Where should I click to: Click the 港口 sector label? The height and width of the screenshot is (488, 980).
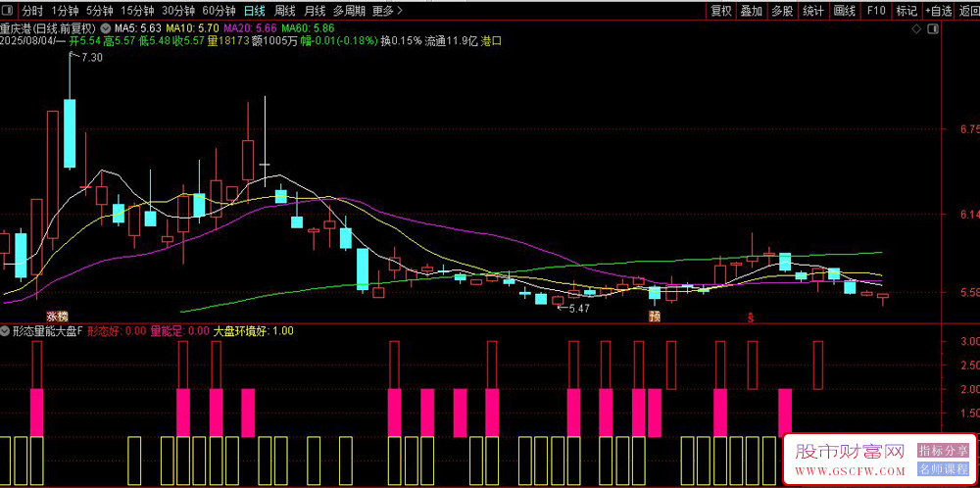pyautogui.click(x=491, y=41)
